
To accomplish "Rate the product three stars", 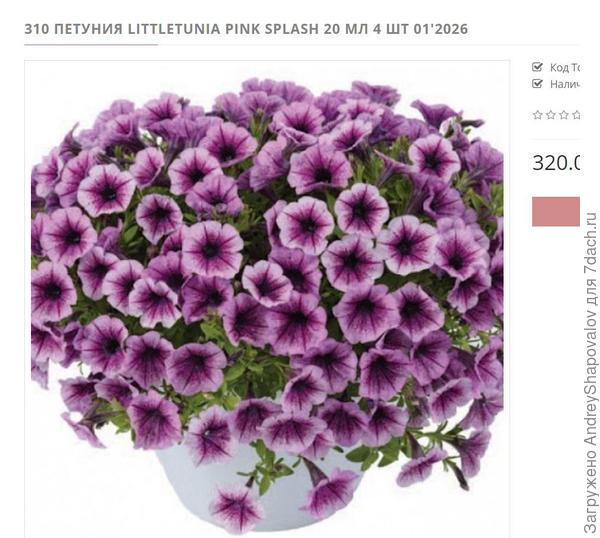I will tap(564, 115).
